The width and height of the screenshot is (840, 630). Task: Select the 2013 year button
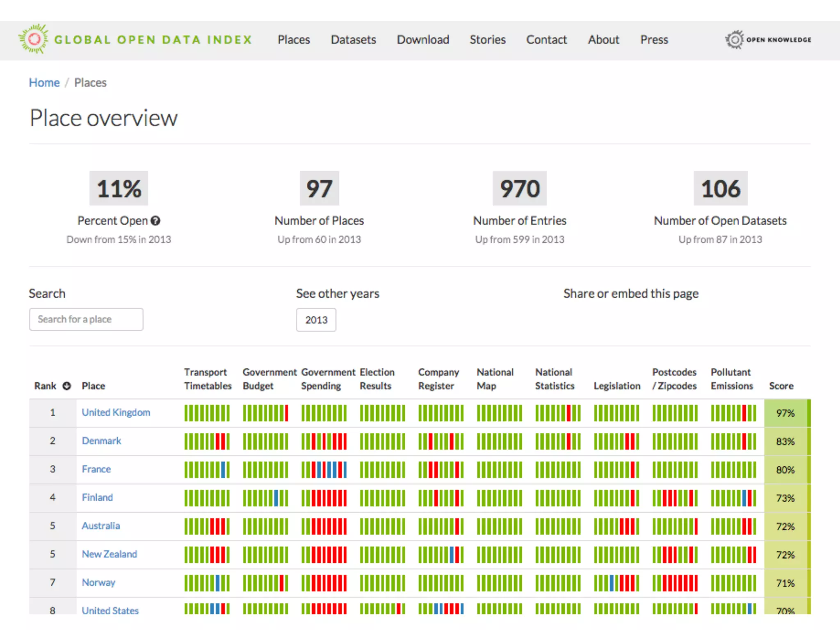(x=316, y=320)
